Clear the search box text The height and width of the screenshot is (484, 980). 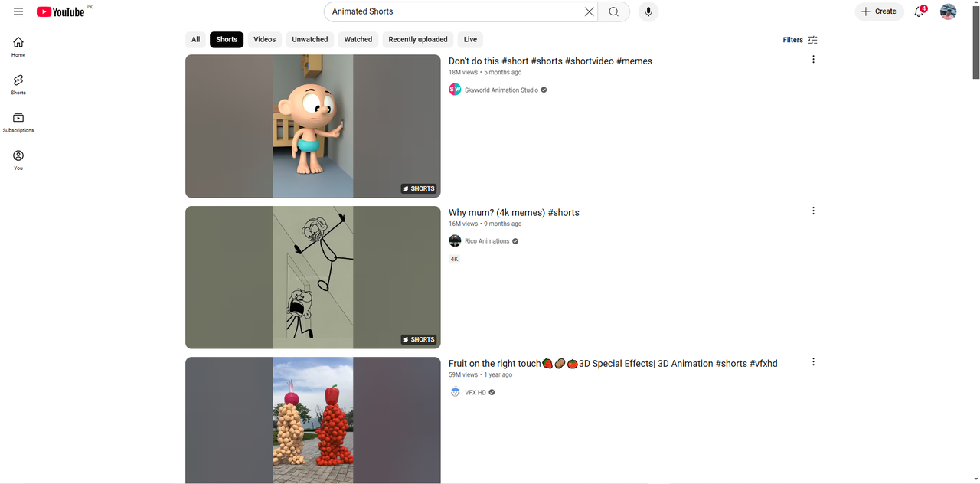(589, 11)
